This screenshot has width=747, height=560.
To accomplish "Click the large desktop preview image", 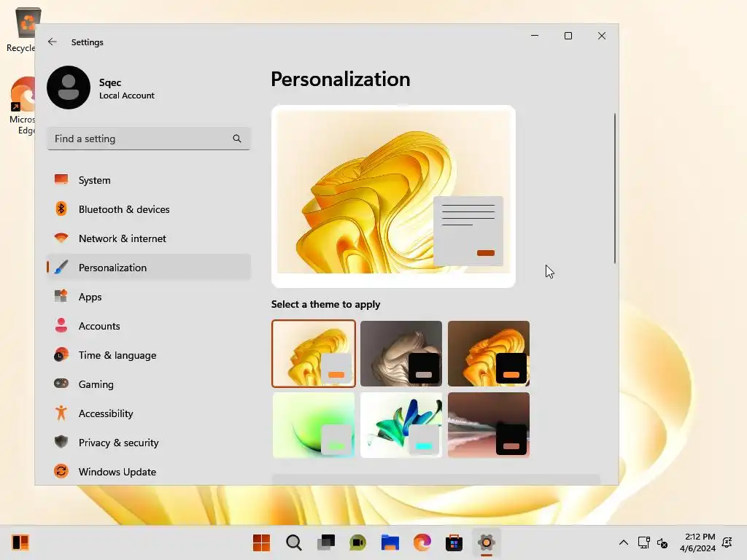I will pos(393,196).
